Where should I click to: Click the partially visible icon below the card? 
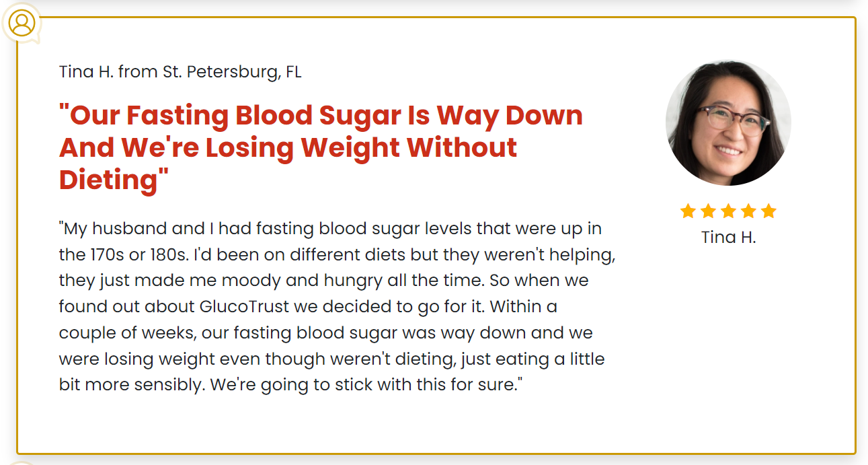tap(22, 463)
